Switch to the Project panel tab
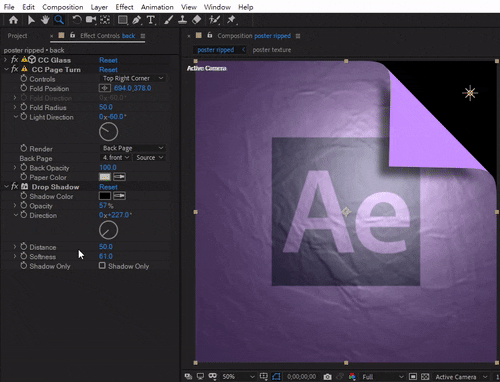500x382 pixels. click(x=17, y=36)
